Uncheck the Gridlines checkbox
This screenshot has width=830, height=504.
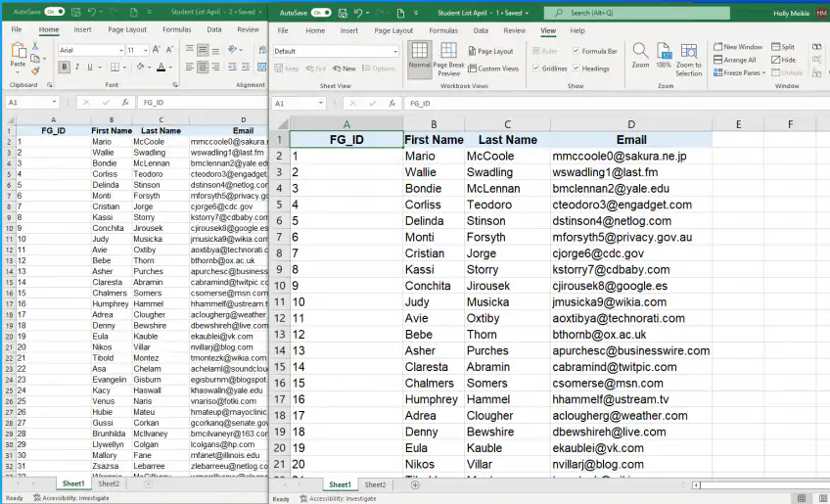click(536, 69)
